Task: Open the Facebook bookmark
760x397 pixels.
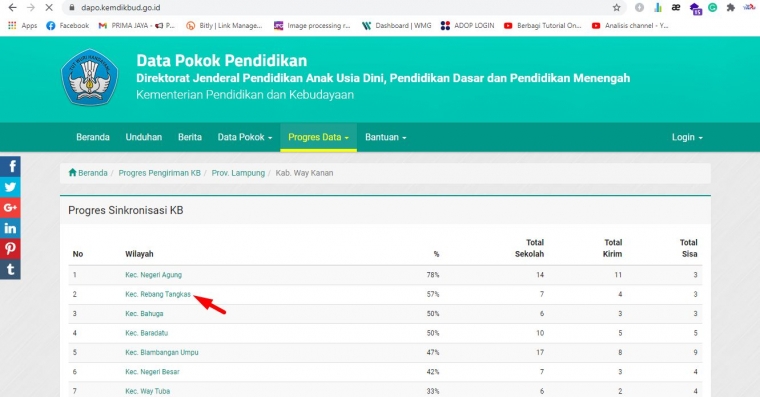Action: pos(67,26)
